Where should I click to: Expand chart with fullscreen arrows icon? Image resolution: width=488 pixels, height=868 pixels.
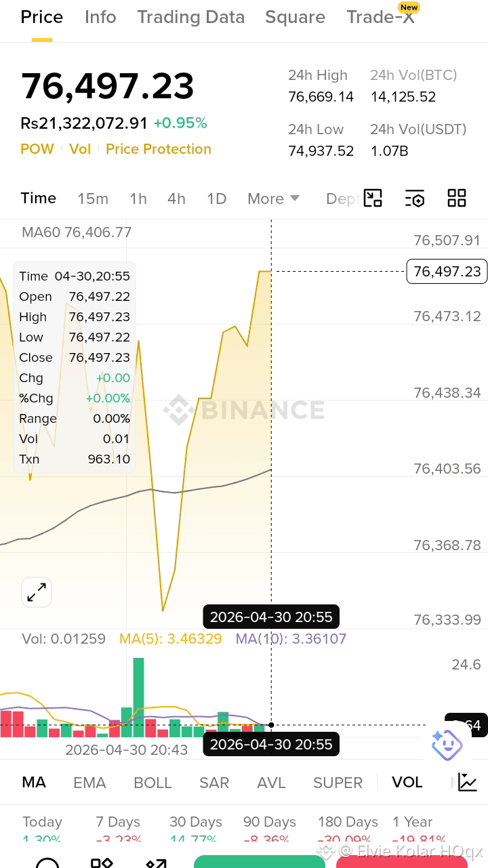pyautogui.click(x=37, y=592)
